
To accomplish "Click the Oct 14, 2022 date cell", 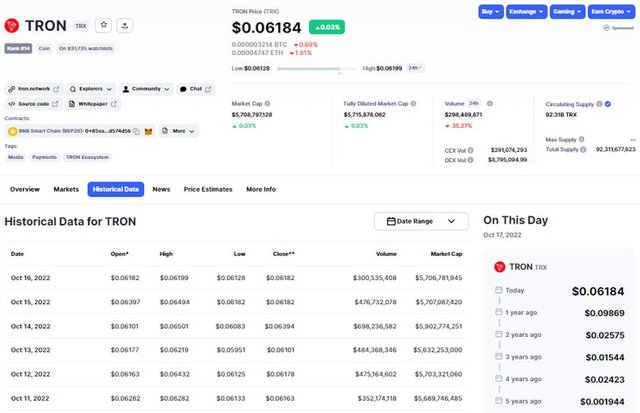I will [31, 326].
